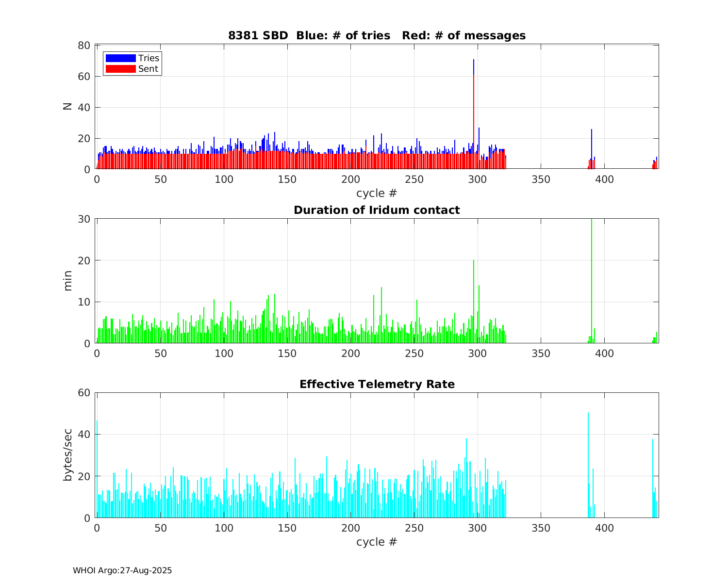
Task: Click the "min" y-axis label
Action: coord(67,281)
